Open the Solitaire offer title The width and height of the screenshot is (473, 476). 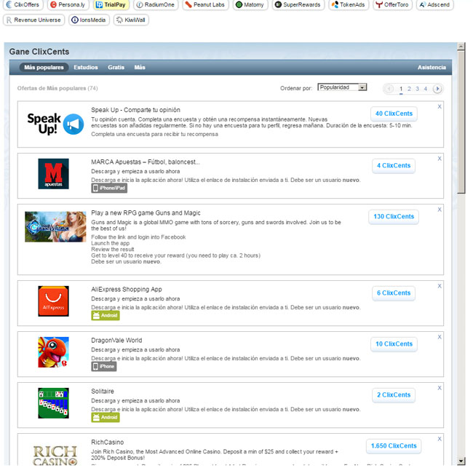(x=103, y=392)
